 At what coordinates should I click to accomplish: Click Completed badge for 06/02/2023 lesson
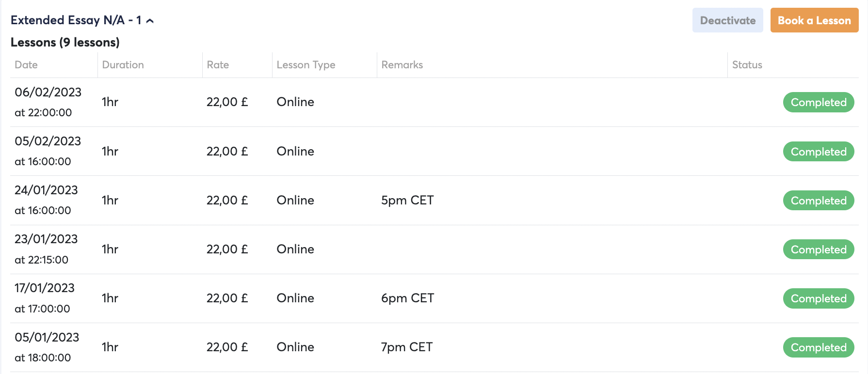(x=818, y=102)
